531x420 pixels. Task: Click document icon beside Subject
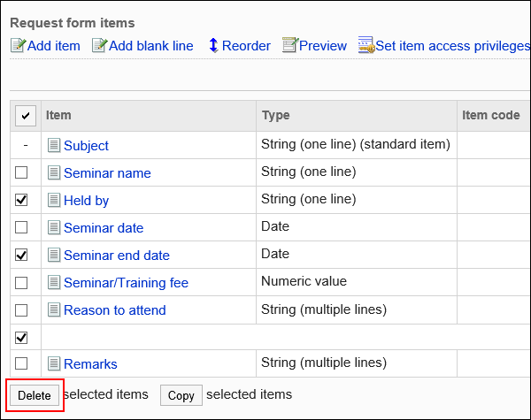(x=54, y=146)
